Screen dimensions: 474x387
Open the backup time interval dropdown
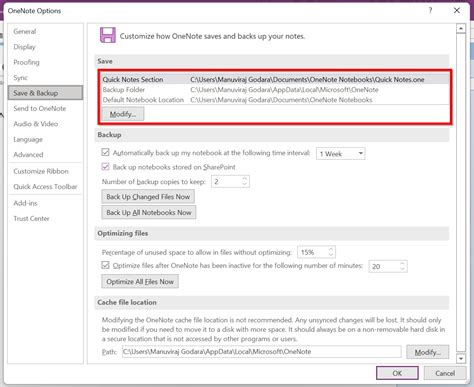[340, 154]
